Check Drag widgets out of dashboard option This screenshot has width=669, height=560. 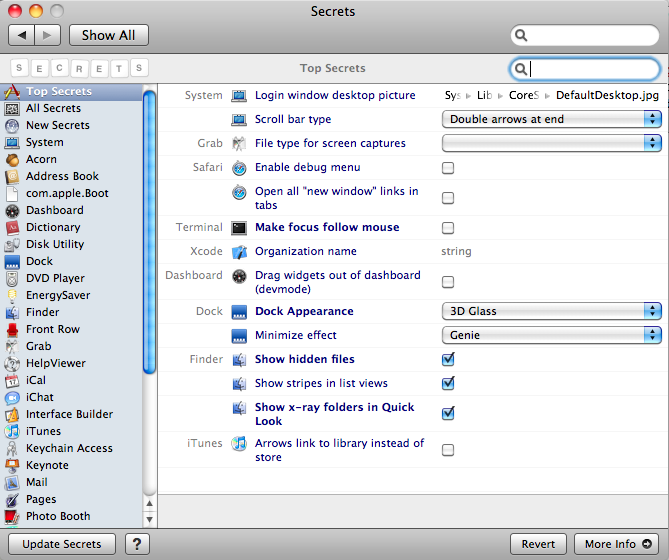pyautogui.click(x=448, y=282)
